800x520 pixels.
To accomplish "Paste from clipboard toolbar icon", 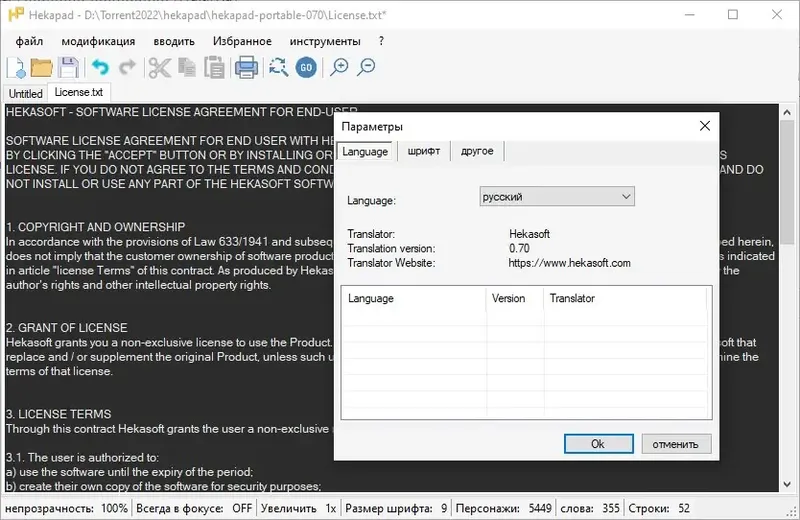I will point(214,67).
